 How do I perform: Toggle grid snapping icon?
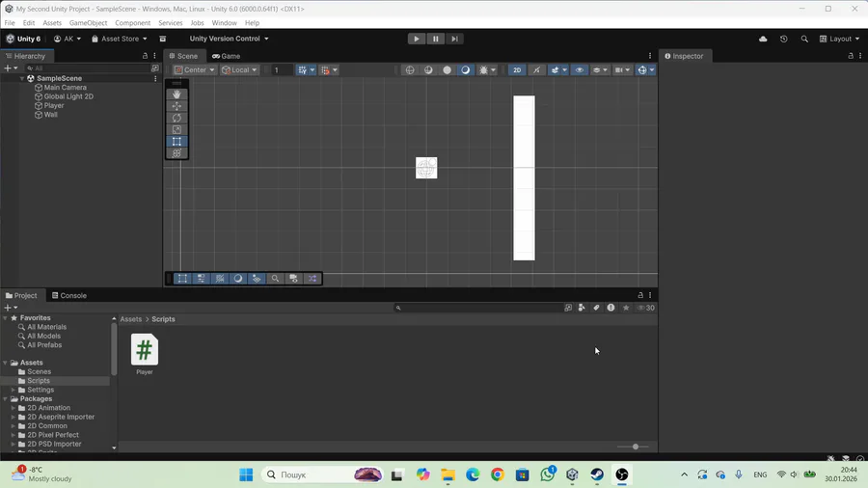(x=326, y=70)
